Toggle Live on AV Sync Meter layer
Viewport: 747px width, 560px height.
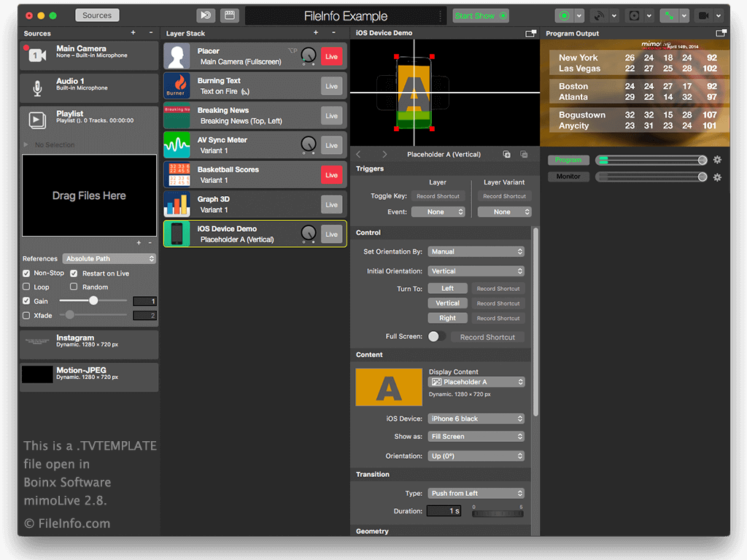(x=332, y=145)
